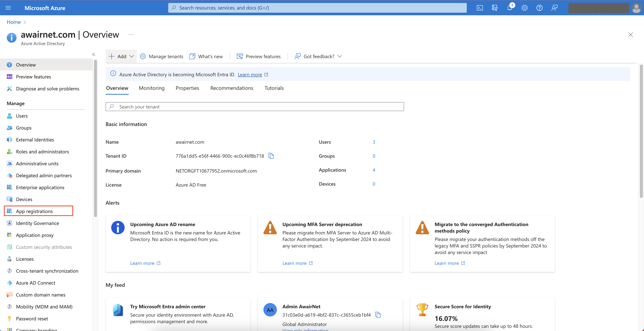644x331 pixels.
Task: Click the main page vertical scrollbar
Action: [641, 131]
